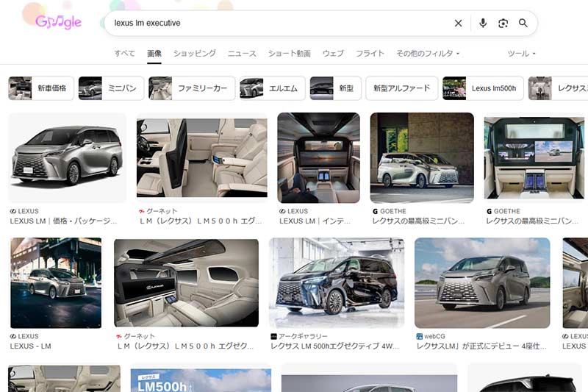Viewport: 588px width, 392px height.
Task: Run search with magnifying glass icon
Action: [523, 24]
